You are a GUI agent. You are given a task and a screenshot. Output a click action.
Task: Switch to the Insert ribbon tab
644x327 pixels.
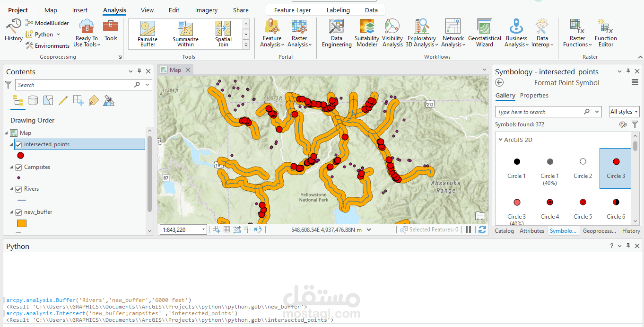(x=80, y=10)
